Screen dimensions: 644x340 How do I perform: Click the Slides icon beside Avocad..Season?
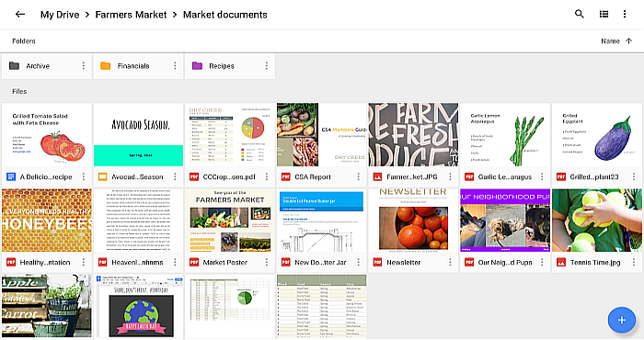102,176
